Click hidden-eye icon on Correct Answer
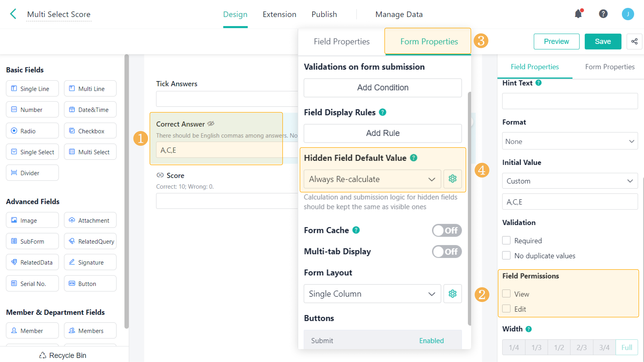Screen dimensions: 644x362 211,124
